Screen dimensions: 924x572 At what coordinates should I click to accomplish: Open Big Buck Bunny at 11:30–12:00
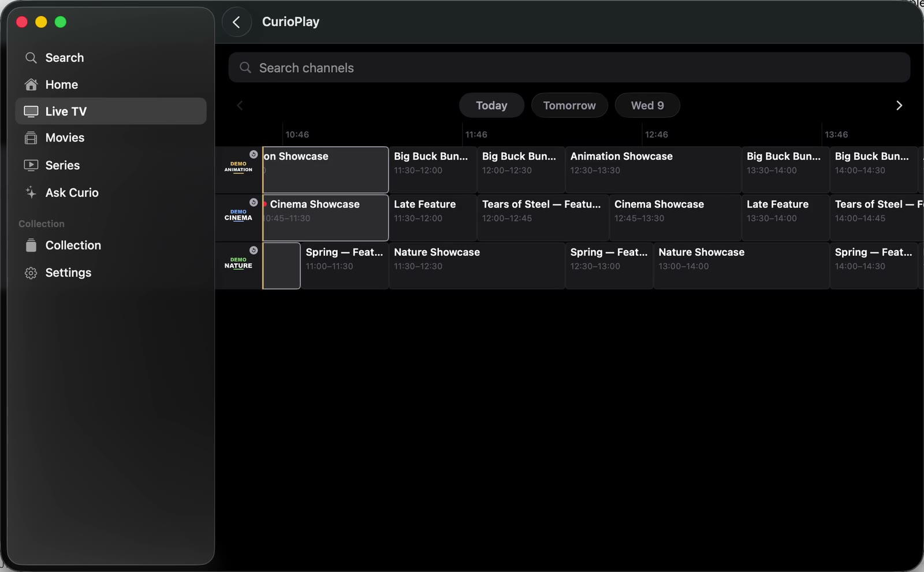[433, 170]
